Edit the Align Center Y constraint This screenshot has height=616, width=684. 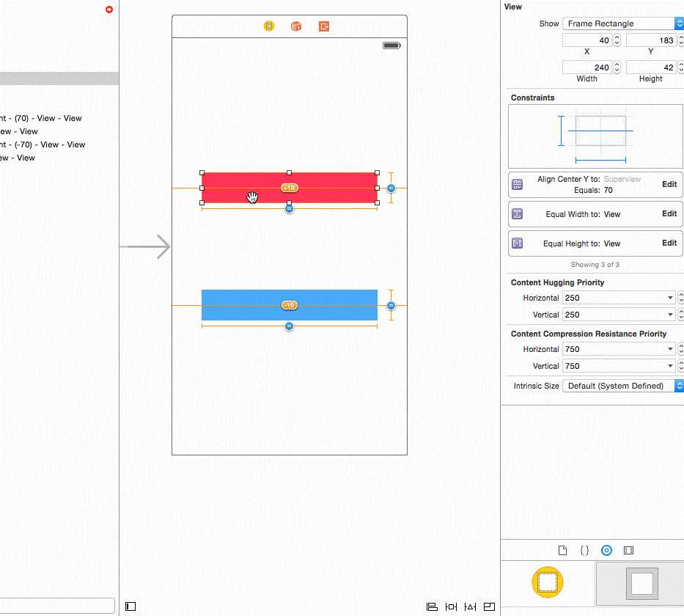click(669, 184)
